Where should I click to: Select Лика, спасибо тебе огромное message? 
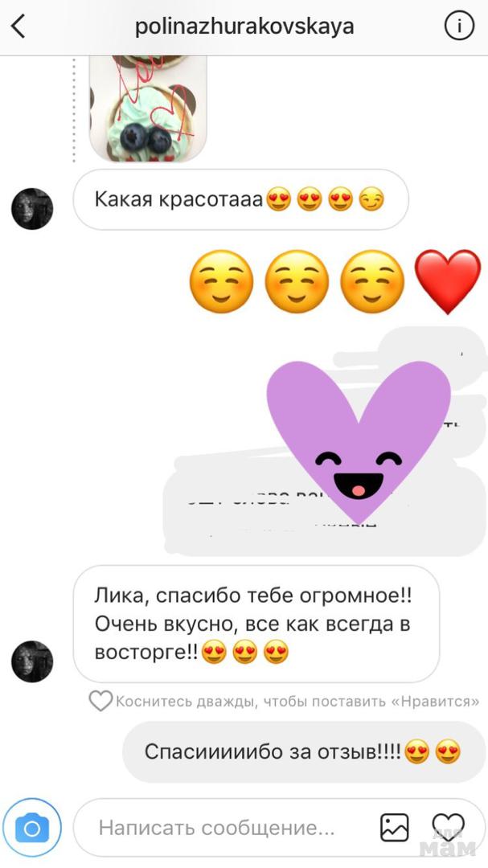coord(256,624)
